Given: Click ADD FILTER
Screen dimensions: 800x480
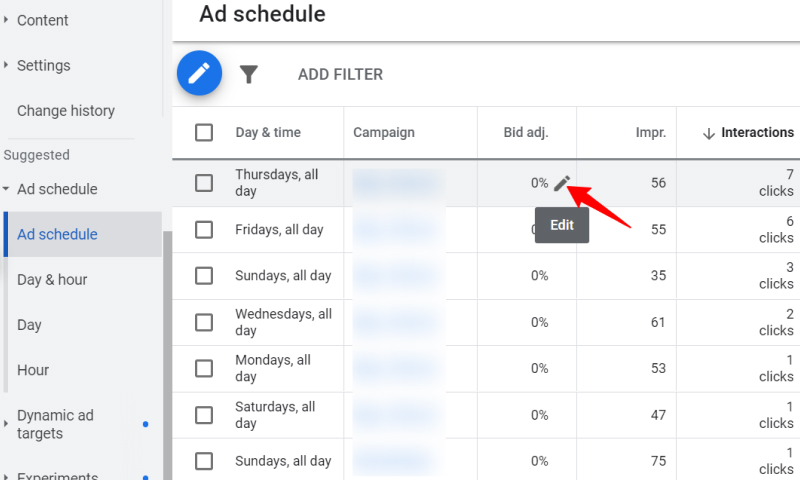Looking at the screenshot, I should coord(340,74).
